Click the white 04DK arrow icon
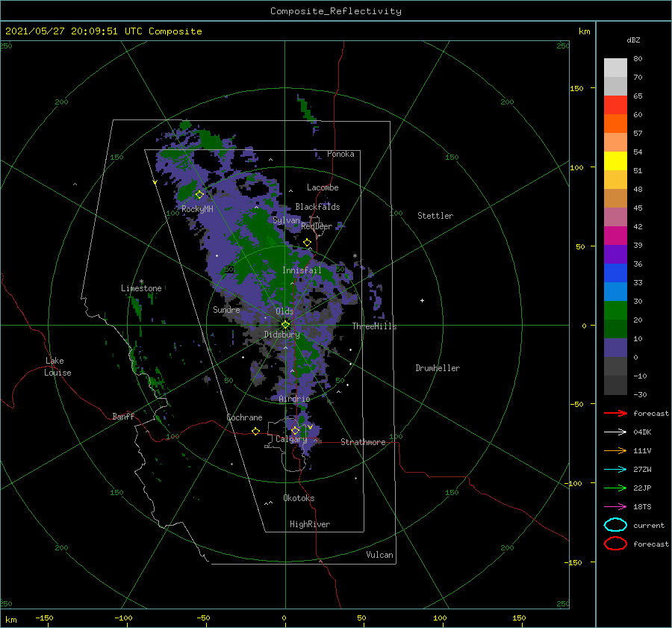 (x=615, y=432)
